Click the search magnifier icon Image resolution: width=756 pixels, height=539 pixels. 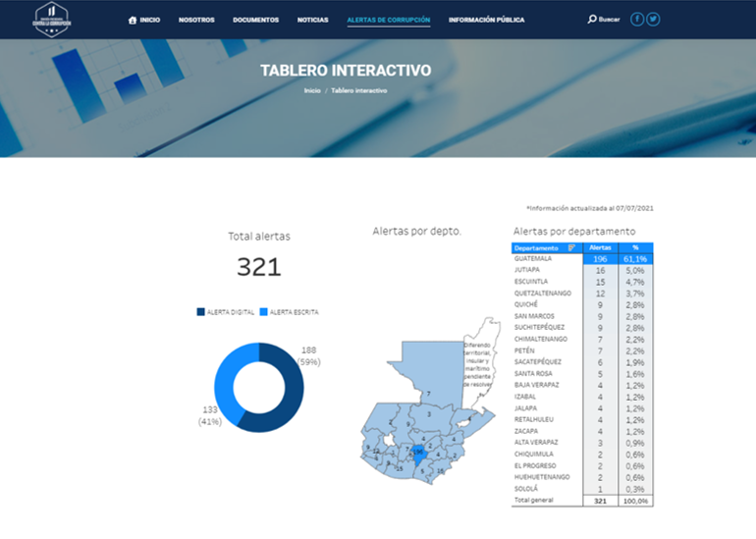coord(592,20)
